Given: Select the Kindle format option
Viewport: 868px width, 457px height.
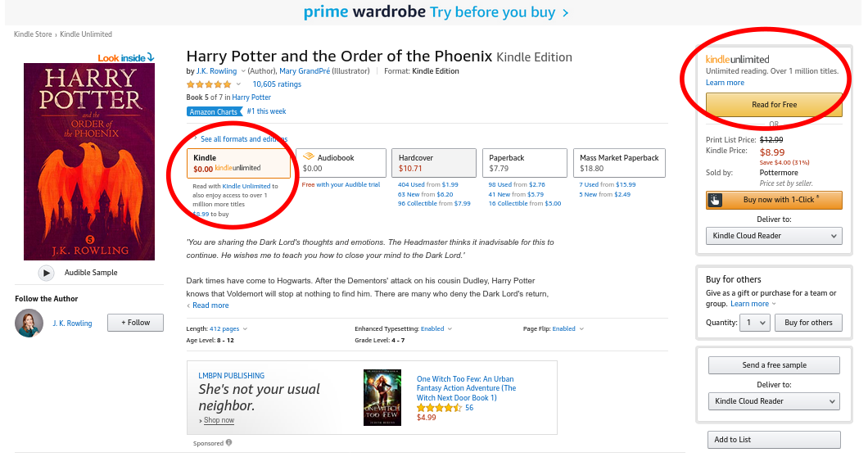Looking at the screenshot, I should (238, 163).
